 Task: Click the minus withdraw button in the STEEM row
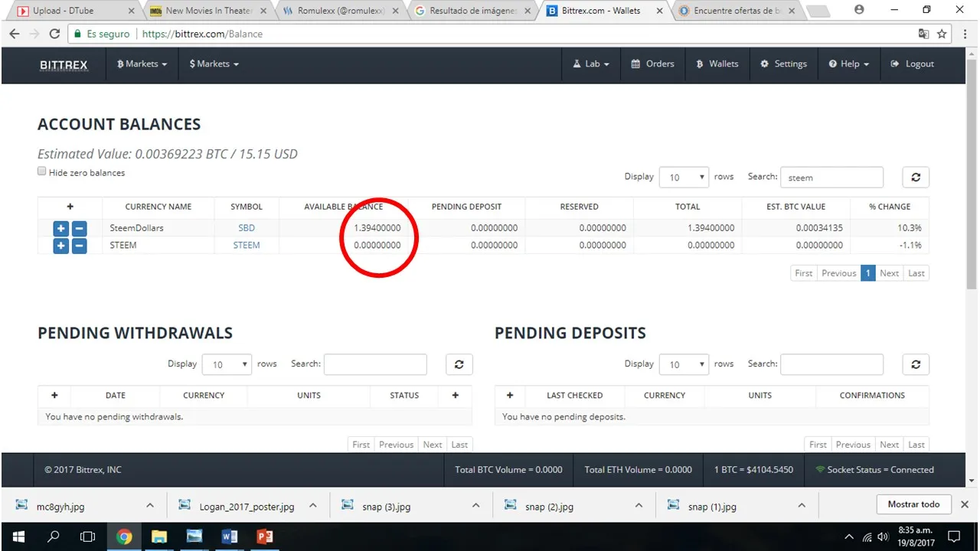(79, 246)
